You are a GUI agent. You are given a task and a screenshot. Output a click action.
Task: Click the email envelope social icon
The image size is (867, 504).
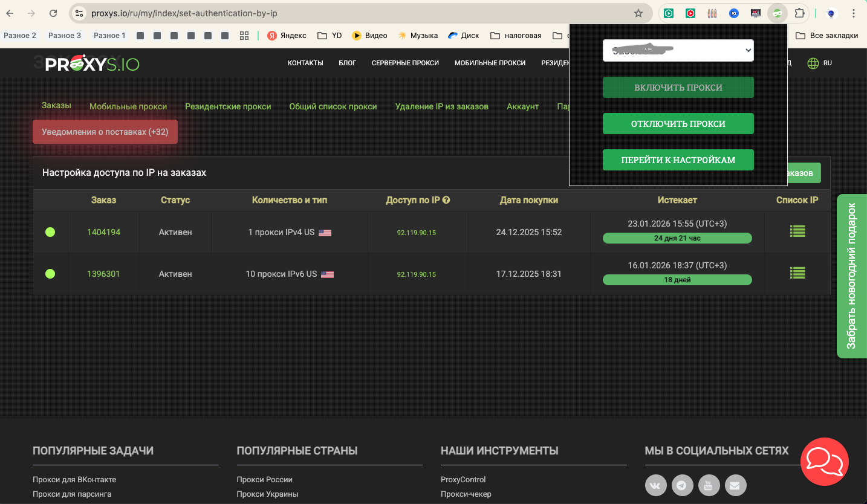tap(735, 485)
